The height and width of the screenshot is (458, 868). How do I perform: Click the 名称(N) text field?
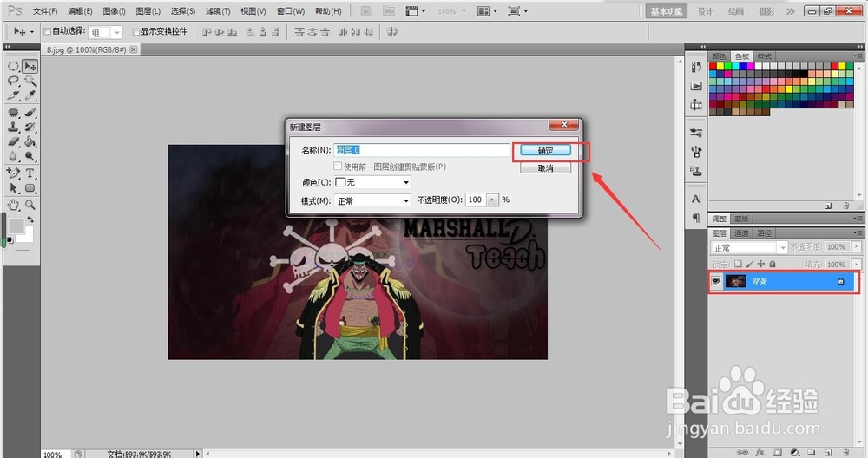tap(422, 150)
